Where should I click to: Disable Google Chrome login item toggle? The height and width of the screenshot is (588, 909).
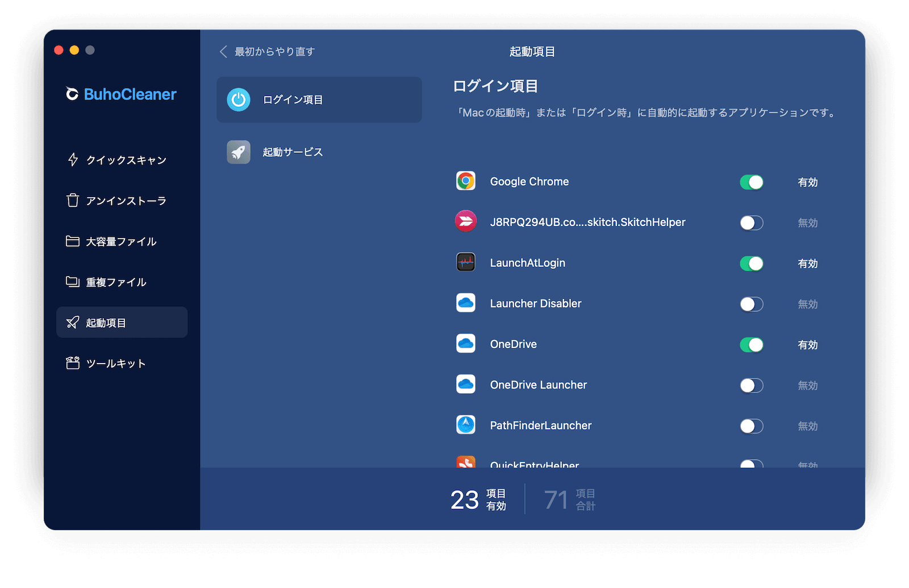pos(752,182)
